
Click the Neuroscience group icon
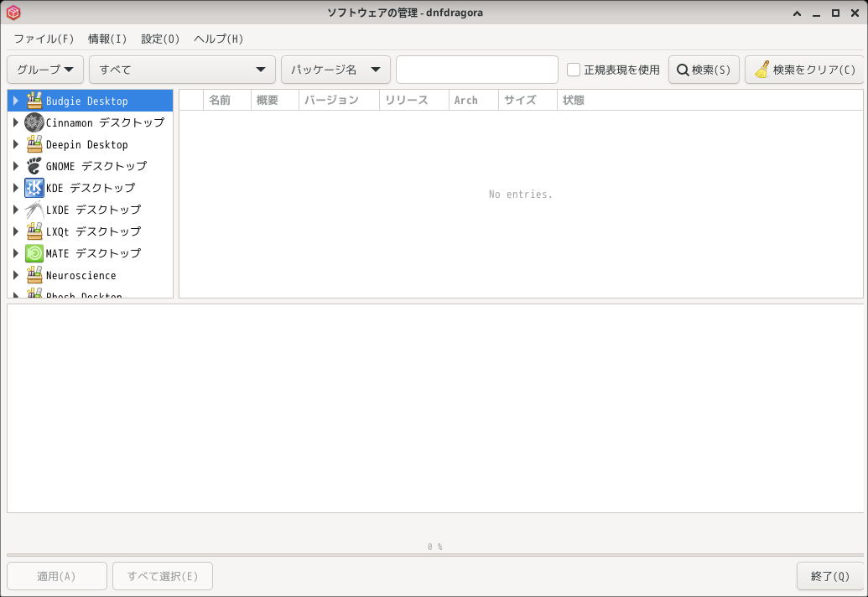tap(34, 275)
